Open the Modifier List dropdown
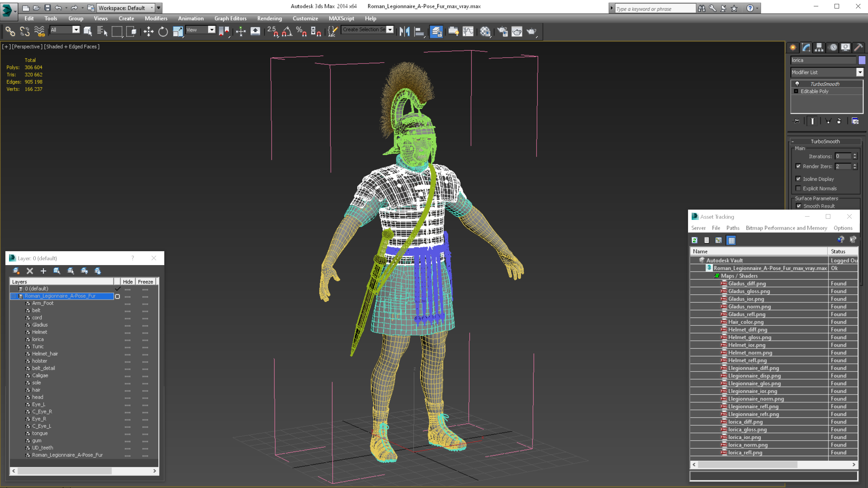868x488 pixels. (860, 72)
